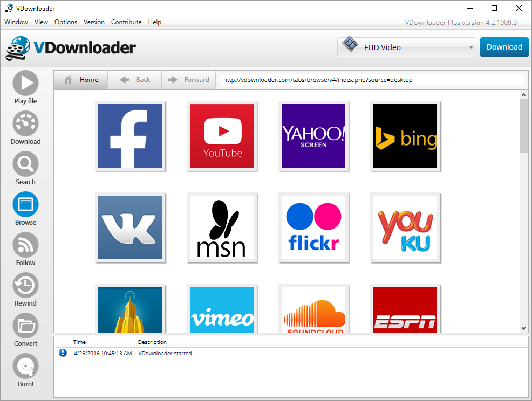Screen dimensions: 532x401
Task: Select the '4/26/2016 10:49:13 AM' timestamp
Action: [103, 353]
